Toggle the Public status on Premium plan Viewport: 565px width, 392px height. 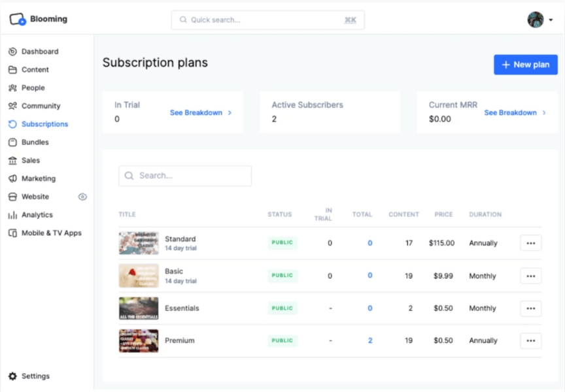[x=282, y=340]
